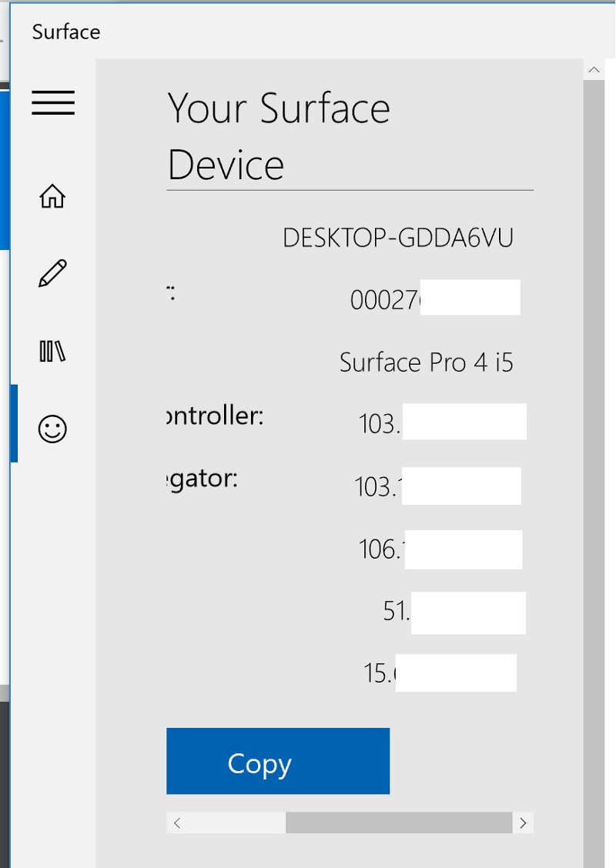Click the Surface Pro 4 i5 model text

[x=426, y=362]
